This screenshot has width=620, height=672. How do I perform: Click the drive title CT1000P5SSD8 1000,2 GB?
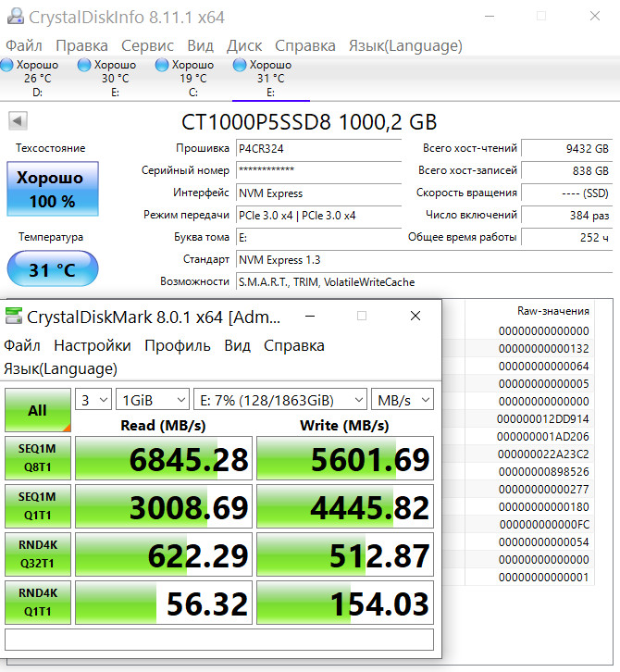click(309, 122)
